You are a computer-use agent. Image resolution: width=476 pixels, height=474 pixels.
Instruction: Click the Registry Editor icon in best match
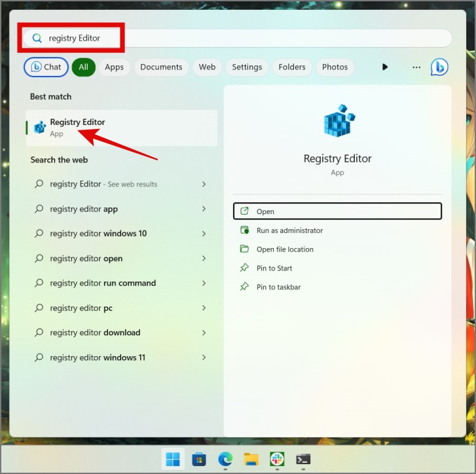point(40,127)
